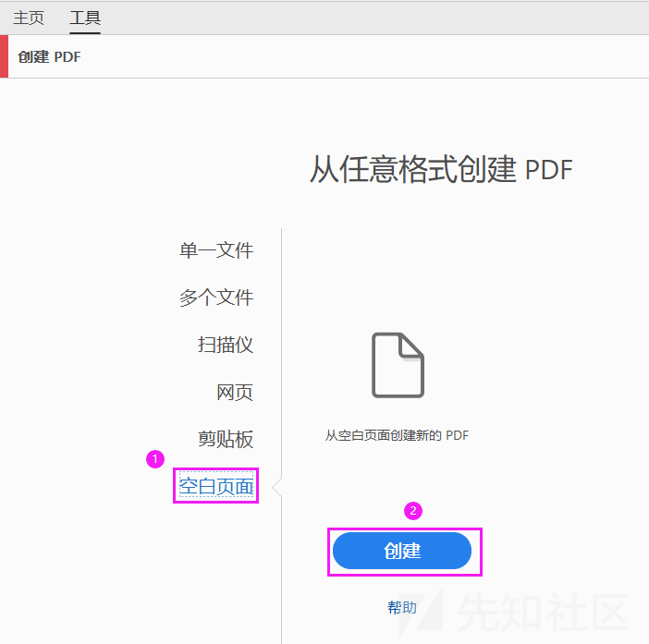Click the 创建 PDF toolbar title
Screen dimensions: 649x644
tap(49, 57)
